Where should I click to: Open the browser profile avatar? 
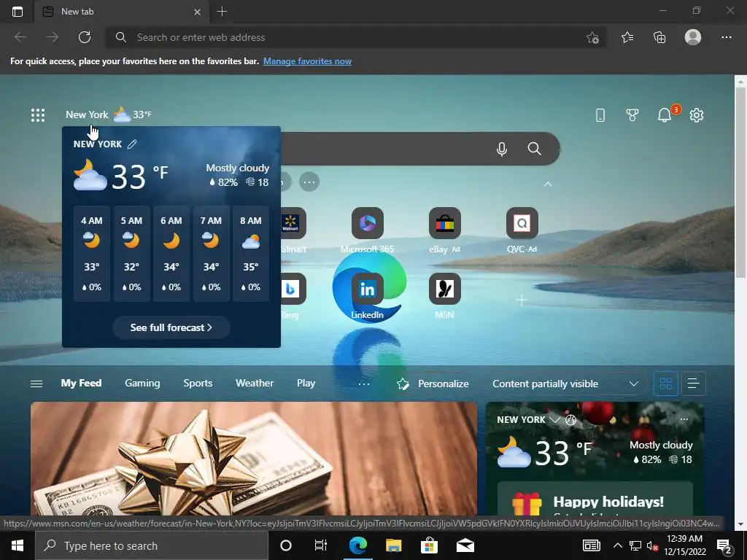[693, 37]
